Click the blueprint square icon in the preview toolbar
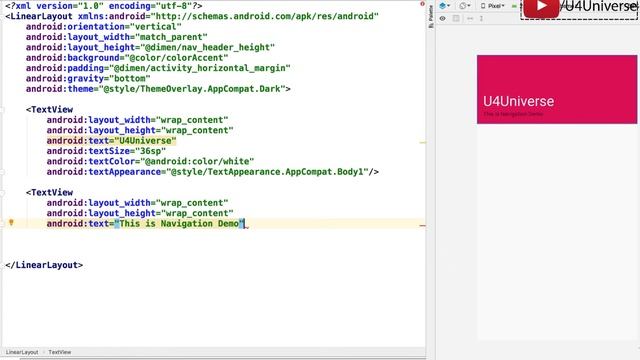Image resolution: width=640 pixels, height=360 pixels. 456,18
